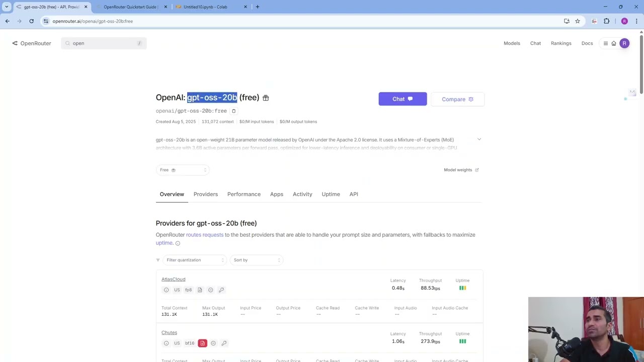Open the Activity tab

(302, 194)
